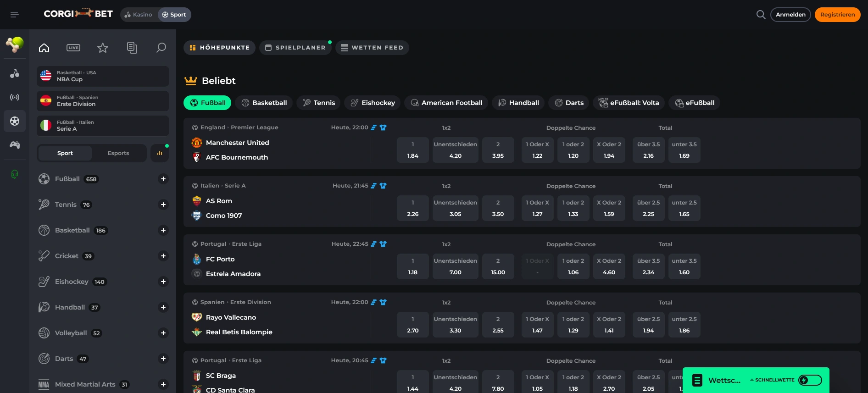The width and height of the screenshot is (868, 393).
Task: Click jersey icon for Rayo Vallecano match
Action: click(383, 302)
